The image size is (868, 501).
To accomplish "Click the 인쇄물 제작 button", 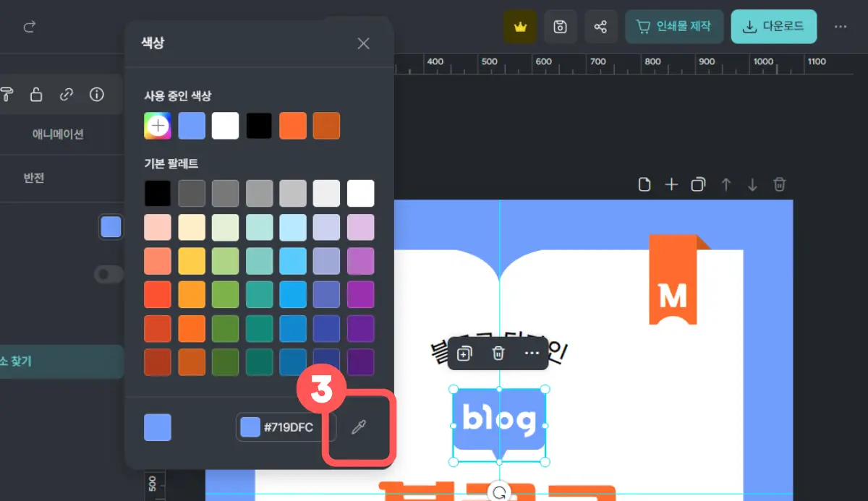I will click(x=674, y=27).
